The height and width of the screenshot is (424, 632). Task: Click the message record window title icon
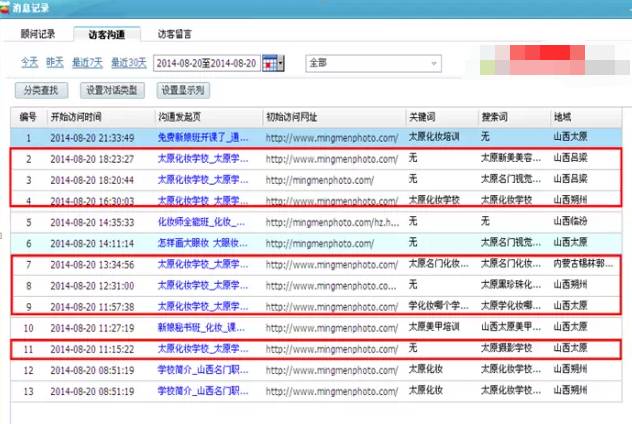[7, 8]
